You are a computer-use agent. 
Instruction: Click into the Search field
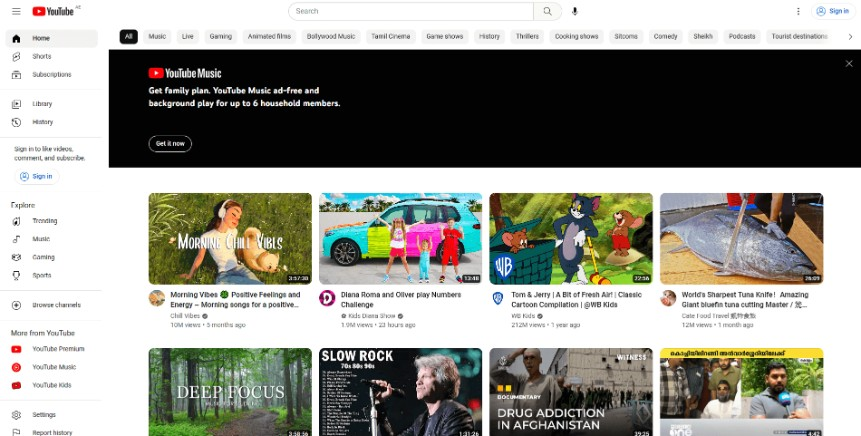(x=411, y=11)
